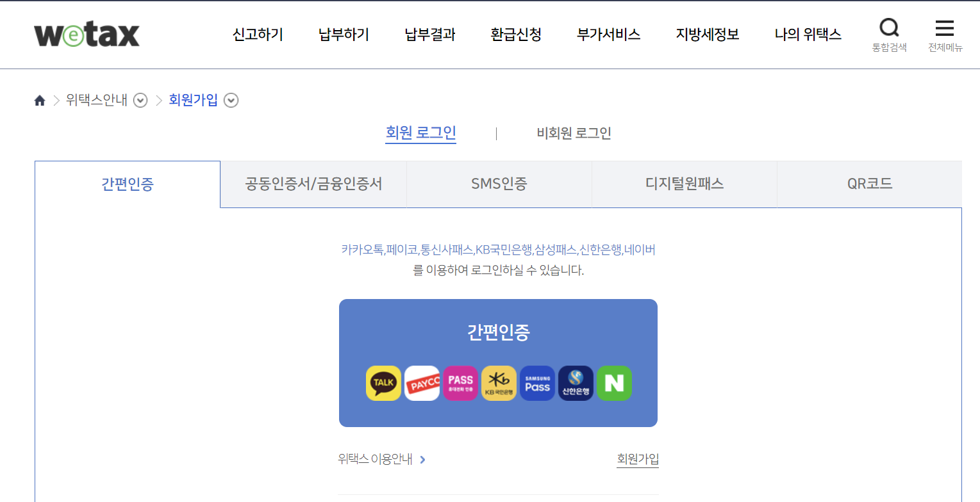The height and width of the screenshot is (502, 980).
Task: Expand the 위택스안내 breadcrumb dropdown
Action: coord(140,101)
